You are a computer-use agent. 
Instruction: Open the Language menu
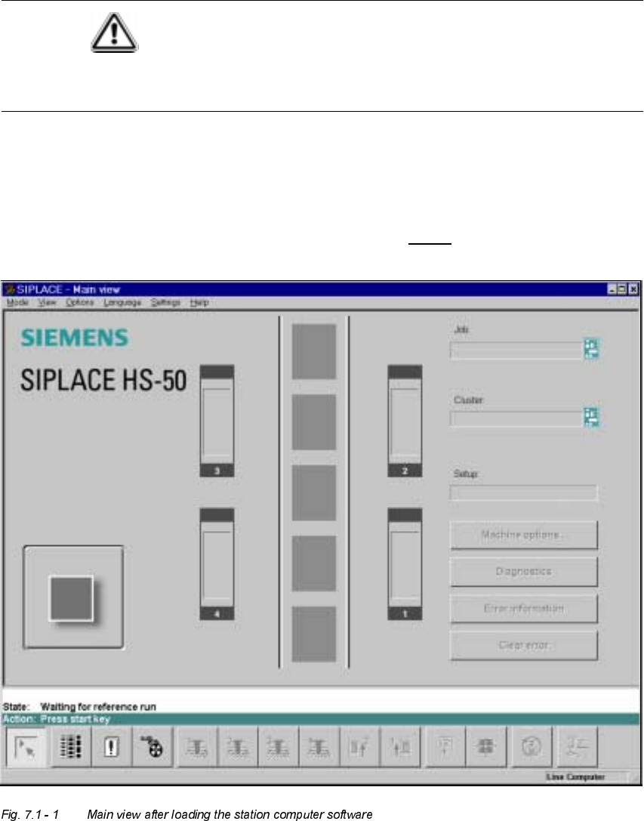tap(122, 303)
